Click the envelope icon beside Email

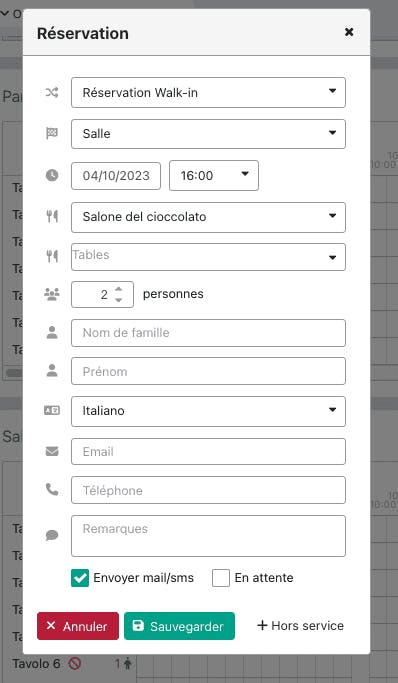(52, 452)
